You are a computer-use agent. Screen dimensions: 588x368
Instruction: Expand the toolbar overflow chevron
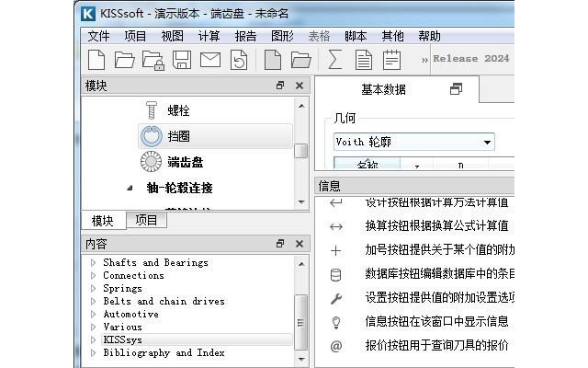pyautogui.click(x=424, y=60)
